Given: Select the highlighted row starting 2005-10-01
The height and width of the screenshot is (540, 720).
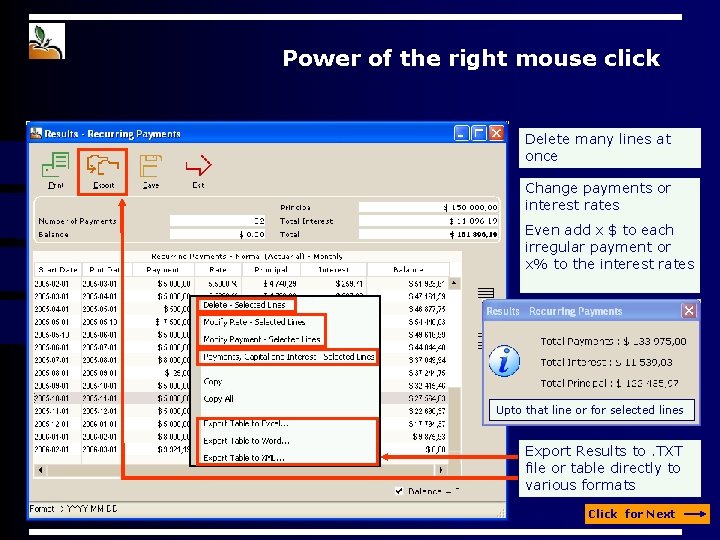Looking at the screenshot, I should pos(112,398).
